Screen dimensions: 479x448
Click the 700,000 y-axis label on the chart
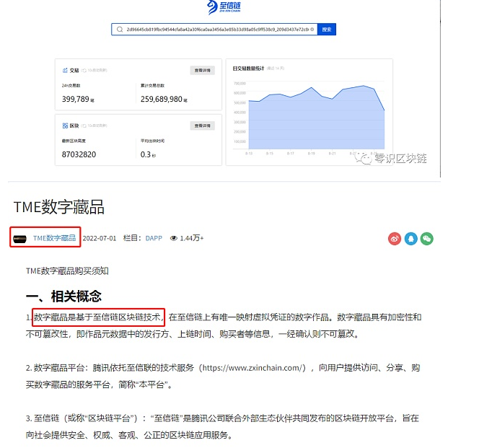point(239,84)
